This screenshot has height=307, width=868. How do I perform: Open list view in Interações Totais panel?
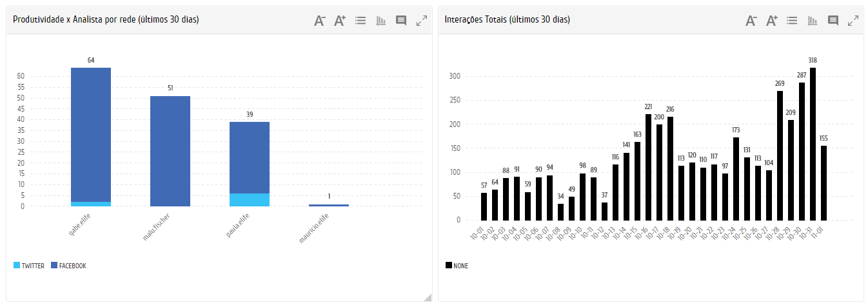793,21
